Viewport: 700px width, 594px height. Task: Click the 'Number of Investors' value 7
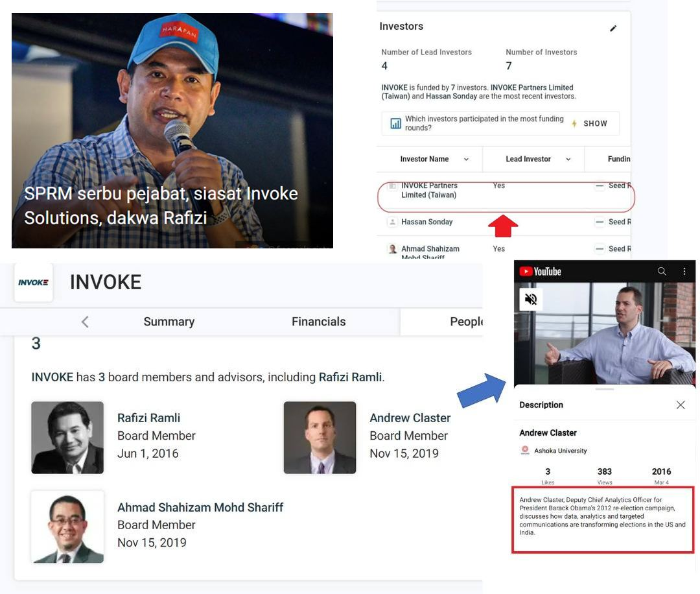click(x=509, y=66)
